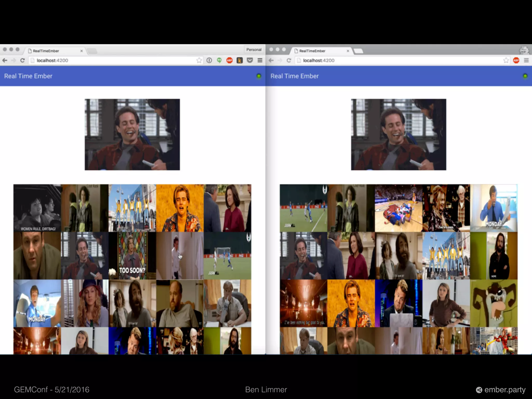The image size is (532, 399).
Task: Click the yellow 'k' extension icon
Action: (240, 61)
